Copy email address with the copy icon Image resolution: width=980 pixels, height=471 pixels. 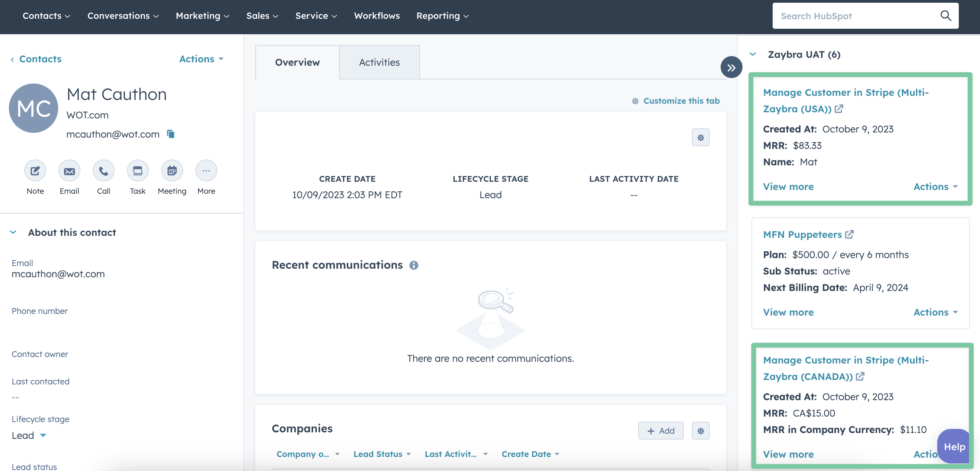pos(171,134)
